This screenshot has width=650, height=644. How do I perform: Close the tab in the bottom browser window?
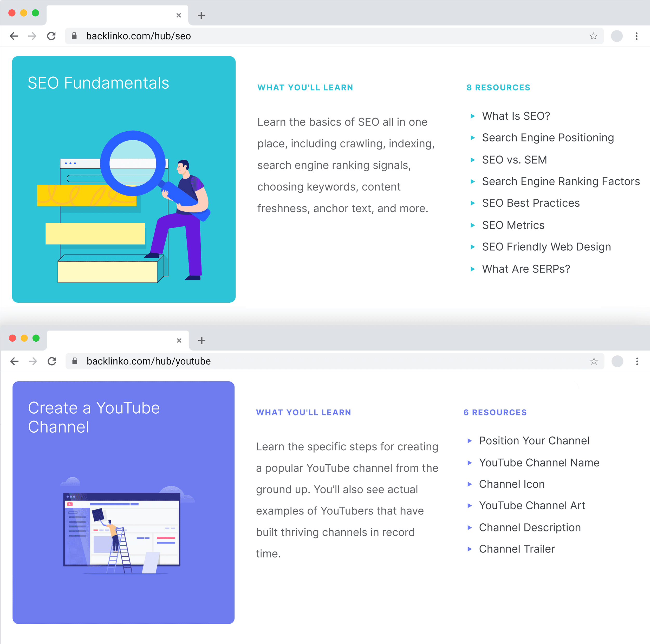click(179, 340)
